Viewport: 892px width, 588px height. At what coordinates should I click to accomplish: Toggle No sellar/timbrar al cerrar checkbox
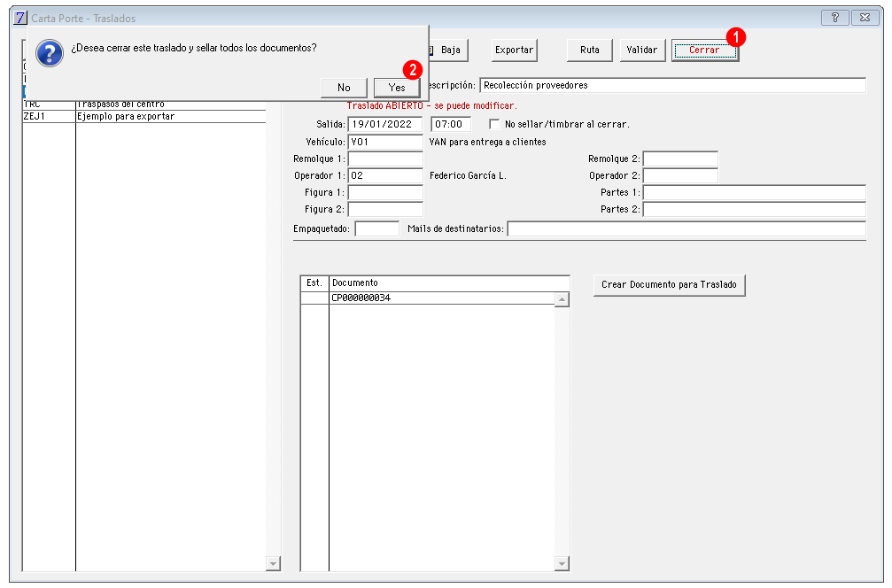coord(494,124)
